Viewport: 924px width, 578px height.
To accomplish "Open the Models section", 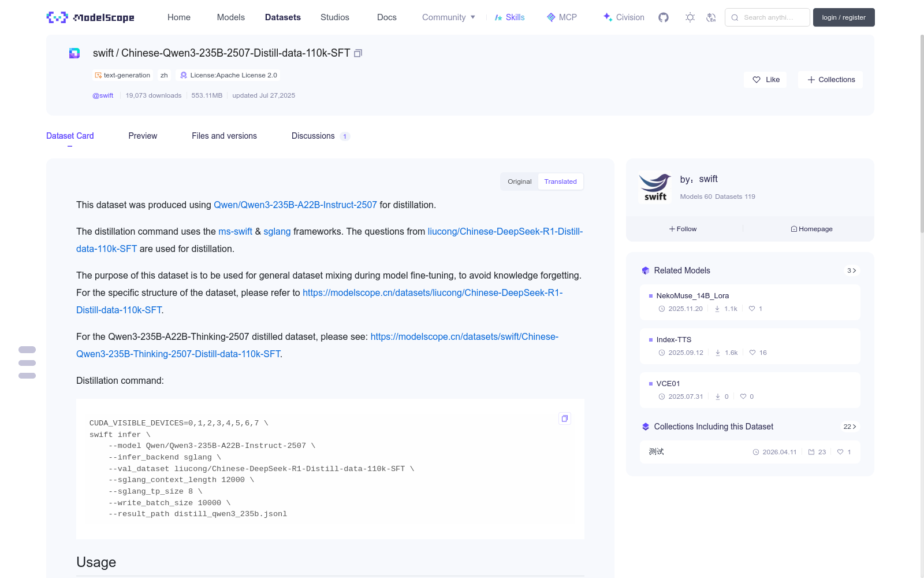I will [x=231, y=17].
